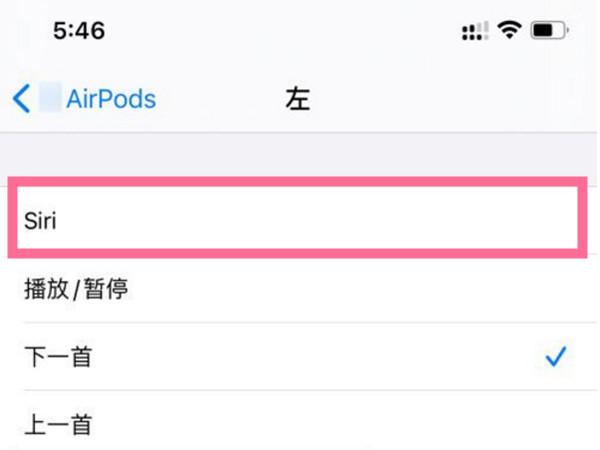Tap navigation bar blank area right of 左
The width and height of the screenshot is (600, 450).
point(450,99)
